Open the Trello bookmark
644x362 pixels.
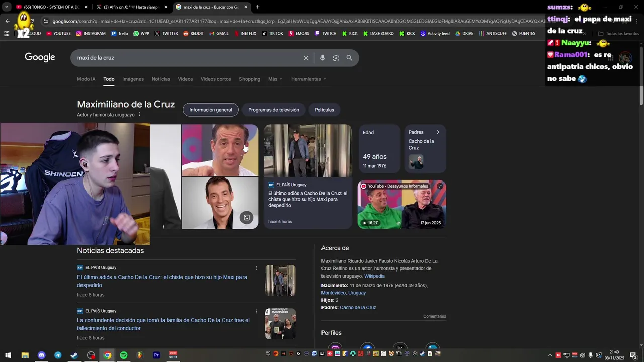pyautogui.click(x=119, y=34)
